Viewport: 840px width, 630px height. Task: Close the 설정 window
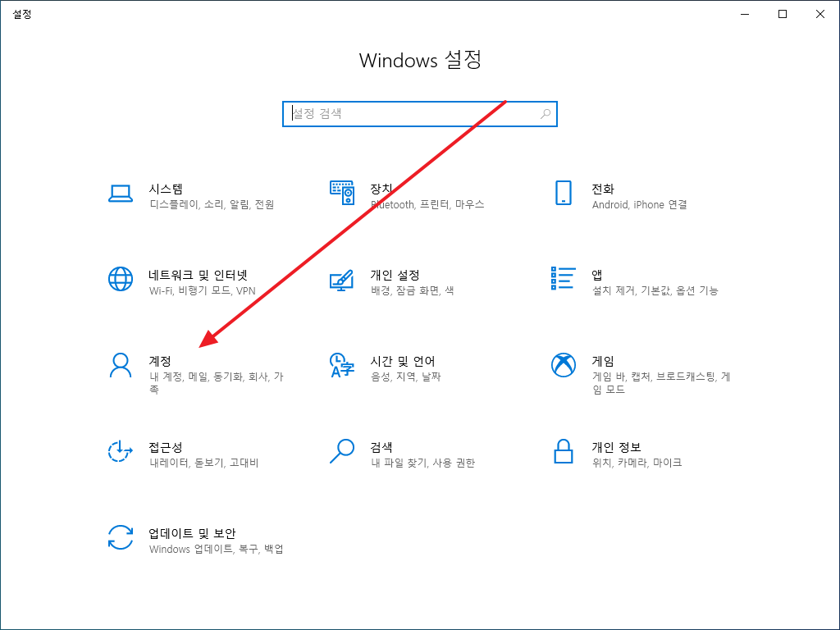(x=820, y=14)
